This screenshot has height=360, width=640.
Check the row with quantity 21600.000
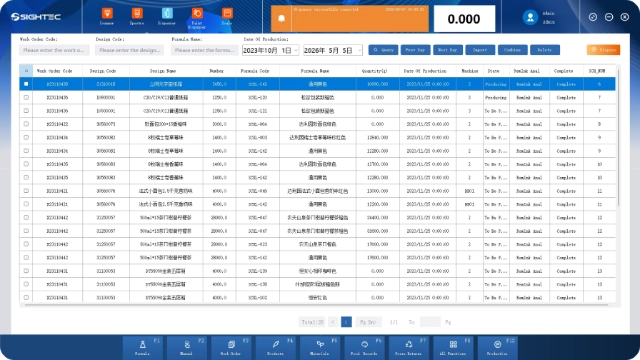click(x=26, y=231)
